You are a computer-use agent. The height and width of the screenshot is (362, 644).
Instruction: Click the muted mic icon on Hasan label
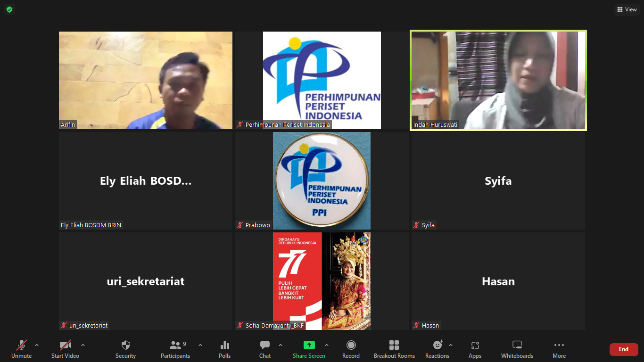coord(417,326)
